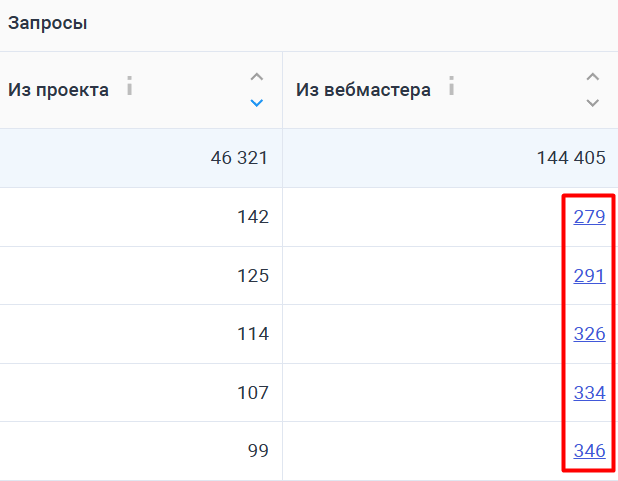Sort Из вебмастера column ascending with up arrow
Screen dimensions: 618x481
593,77
